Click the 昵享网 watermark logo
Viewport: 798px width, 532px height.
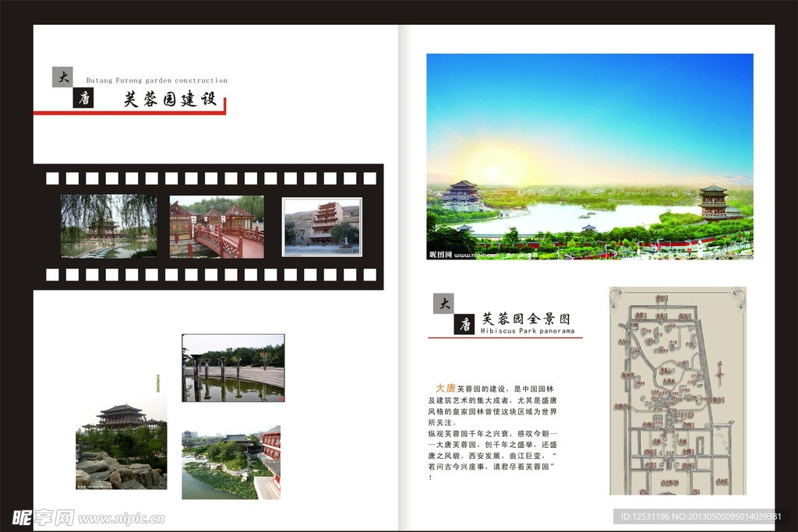(x=43, y=517)
